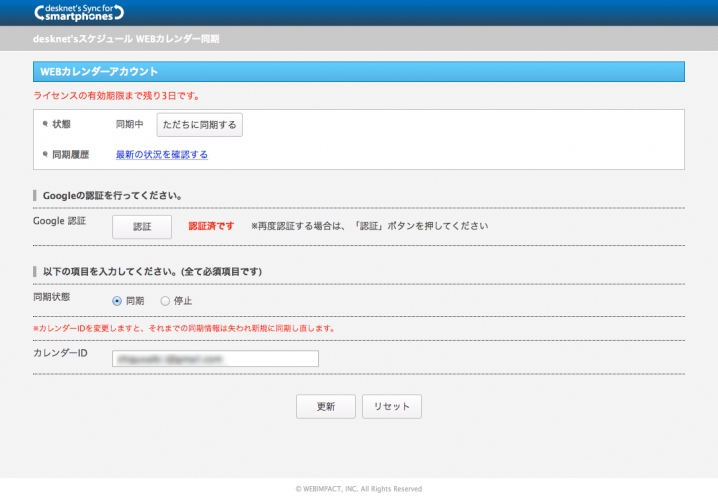The image size is (718, 500).
Task: Click the Google 認証 label
Action: tap(60, 221)
